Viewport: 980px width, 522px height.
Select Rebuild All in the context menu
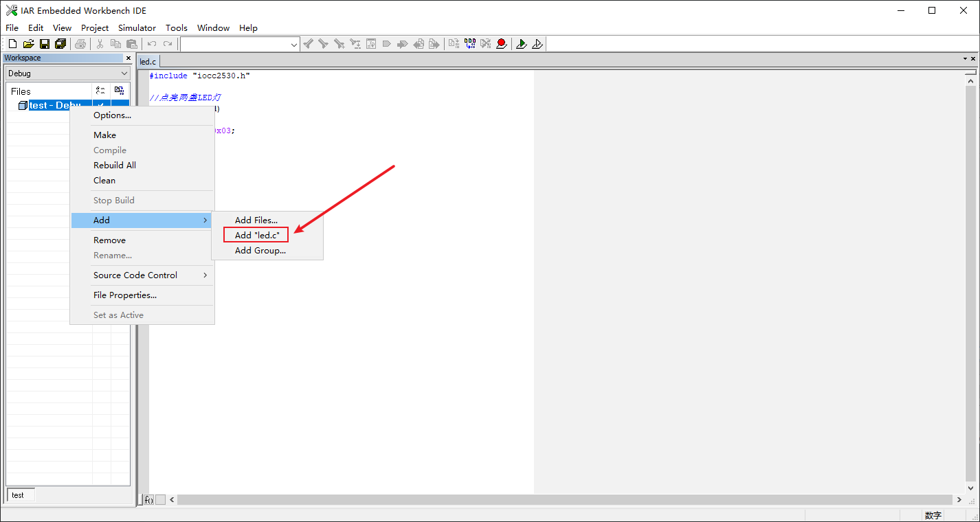[x=114, y=165]
